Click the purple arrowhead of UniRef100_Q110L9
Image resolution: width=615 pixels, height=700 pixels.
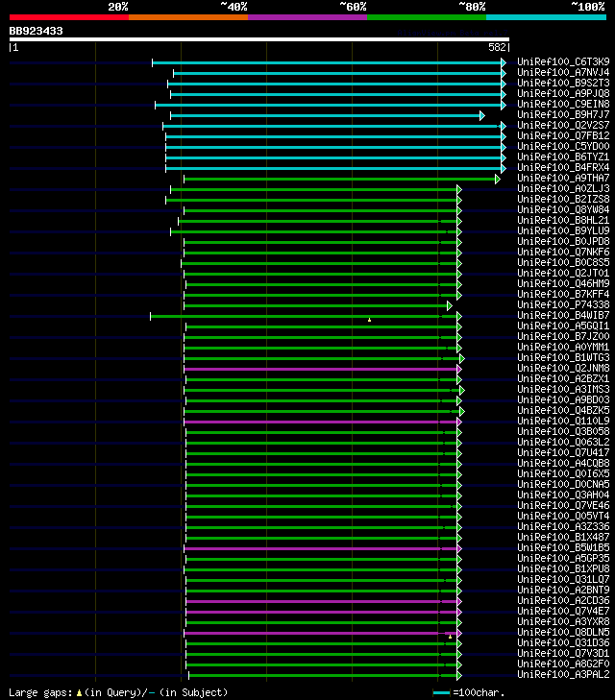(459, 422)
